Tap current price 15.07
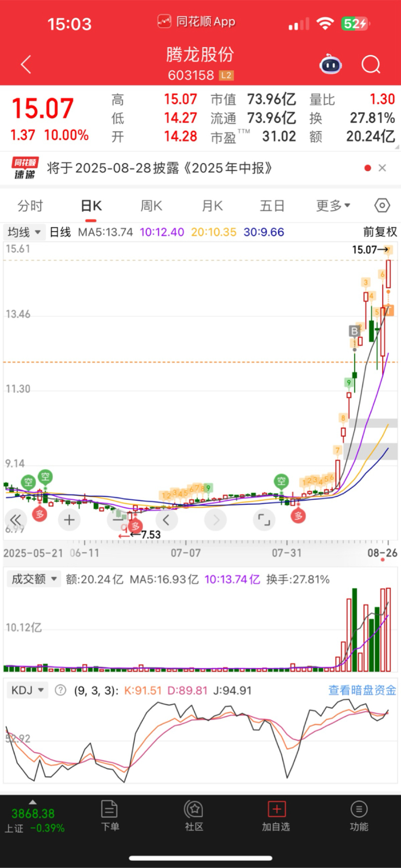The height and width of the screenshot is (868, 401). pos(43,109)
